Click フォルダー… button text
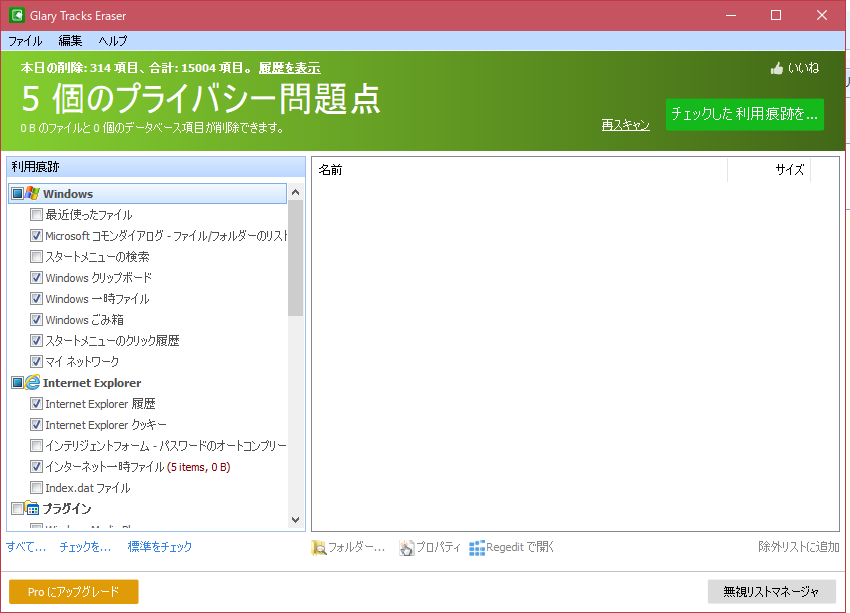 point(357,547)
